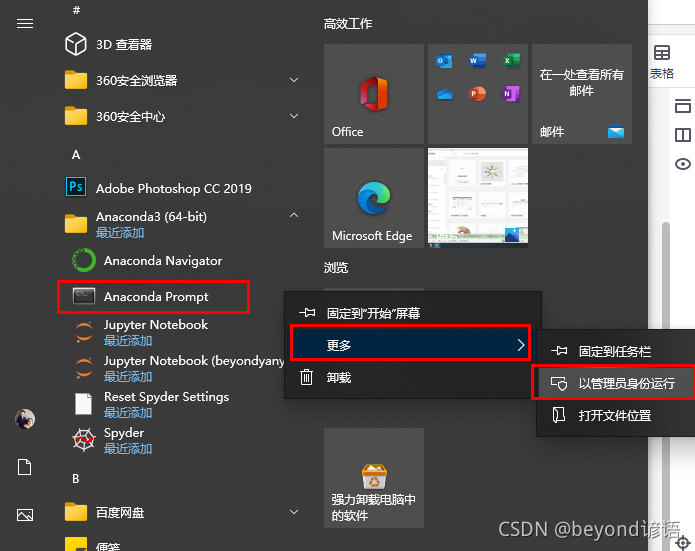Screen dimensions: 695x551
Task: Choose 打开文件位置 in submenu
Action: pos(615,415)
